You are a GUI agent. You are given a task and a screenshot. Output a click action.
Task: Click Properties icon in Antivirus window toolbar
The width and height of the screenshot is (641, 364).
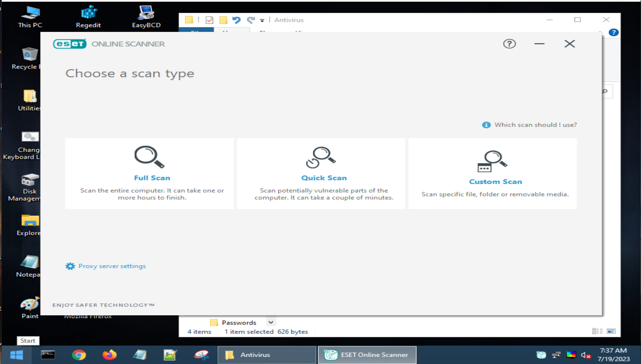point(209,20)
